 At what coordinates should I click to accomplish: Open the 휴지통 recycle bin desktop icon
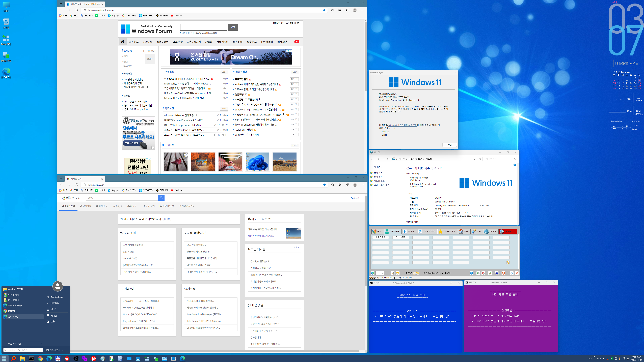[6, 23]
